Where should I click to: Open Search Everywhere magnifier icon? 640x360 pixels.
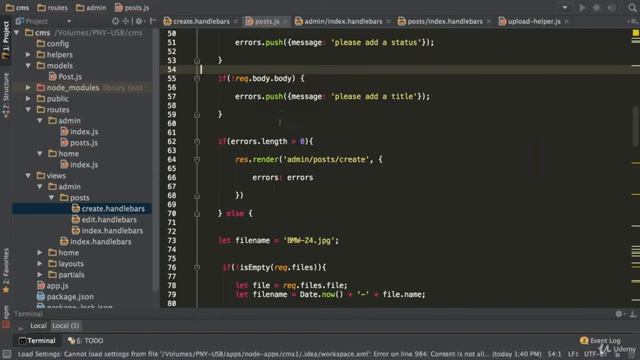(632, 8)
